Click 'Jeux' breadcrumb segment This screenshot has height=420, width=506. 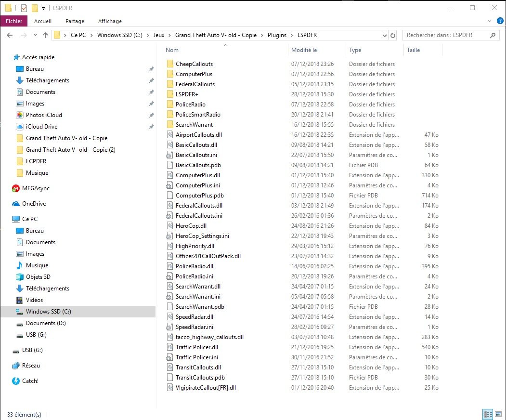point(159,35)
